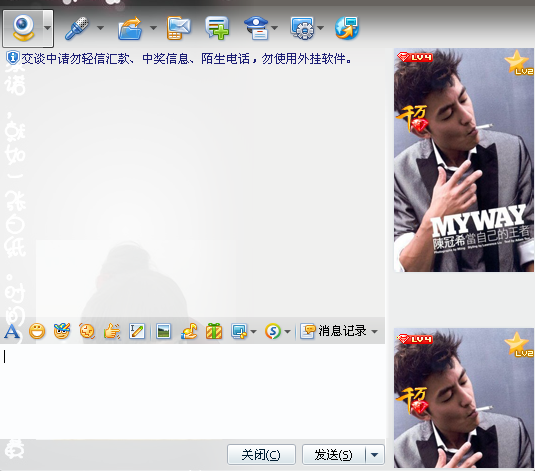
Task: Click the LV4 red diamond badge on top avatar
Action: pos(415,57)
